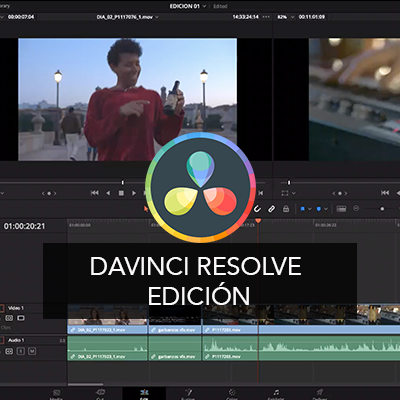Viewport: 400px width, 400px height.
Task: Go to first frame in source viewer
Action: pyautogui.click(x=95, y=193)
